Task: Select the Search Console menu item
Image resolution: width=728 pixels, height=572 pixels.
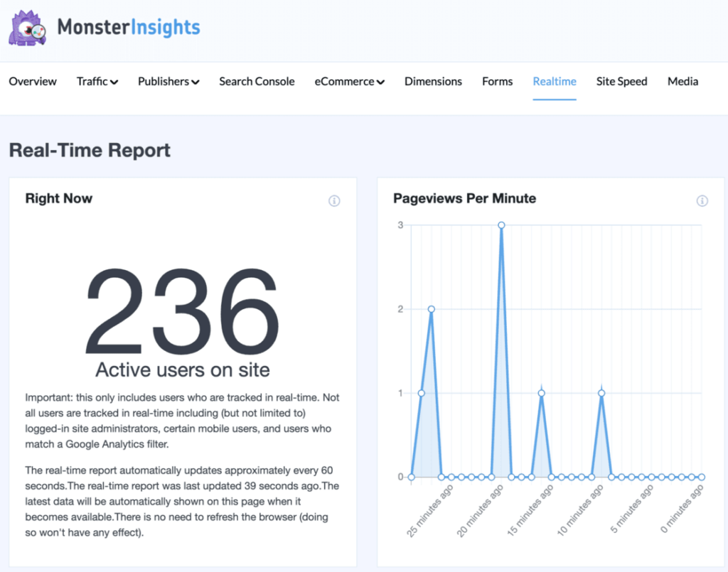Action: pyautogui.click(x=257, y=82)
